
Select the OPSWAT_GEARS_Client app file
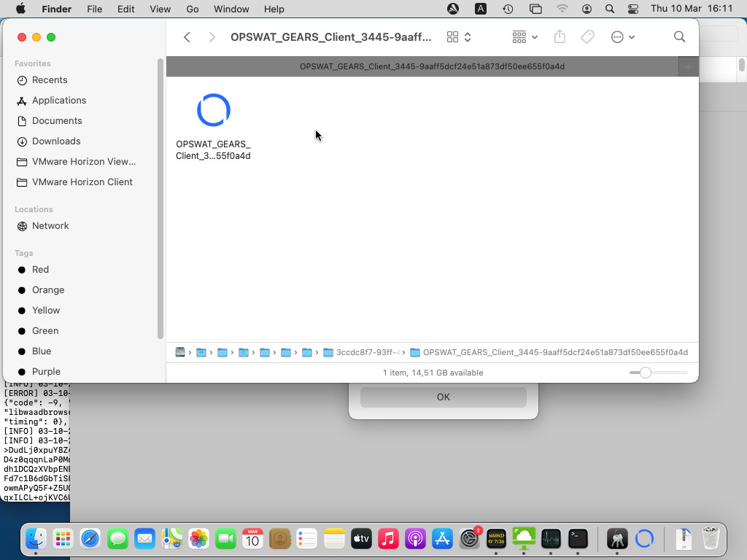(214, 126)
